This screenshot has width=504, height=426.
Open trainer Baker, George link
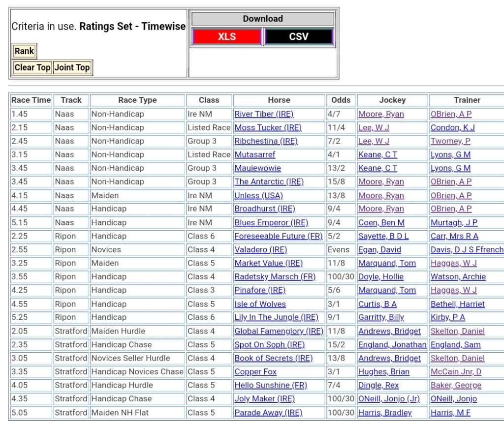(x=456, y=385)
